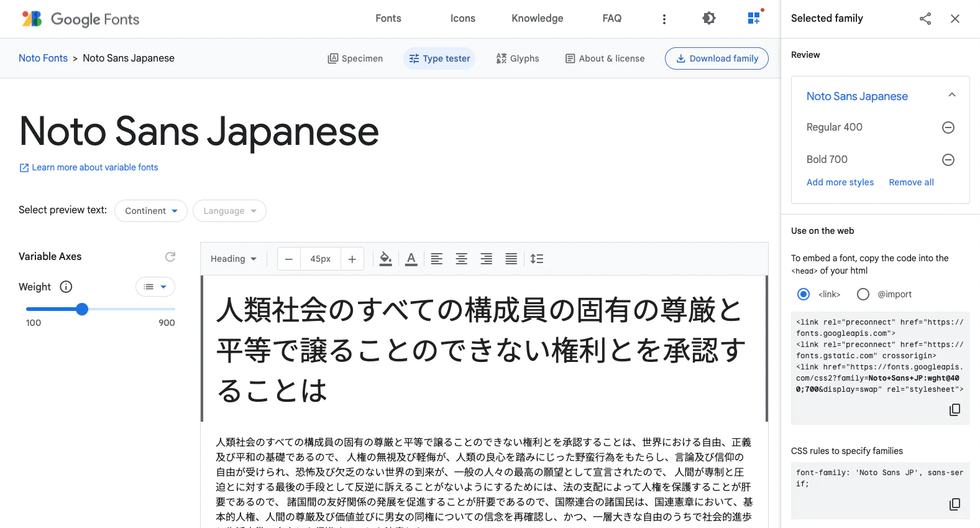
Task: Open the selected families grid icon
Action: click(754, 18)
